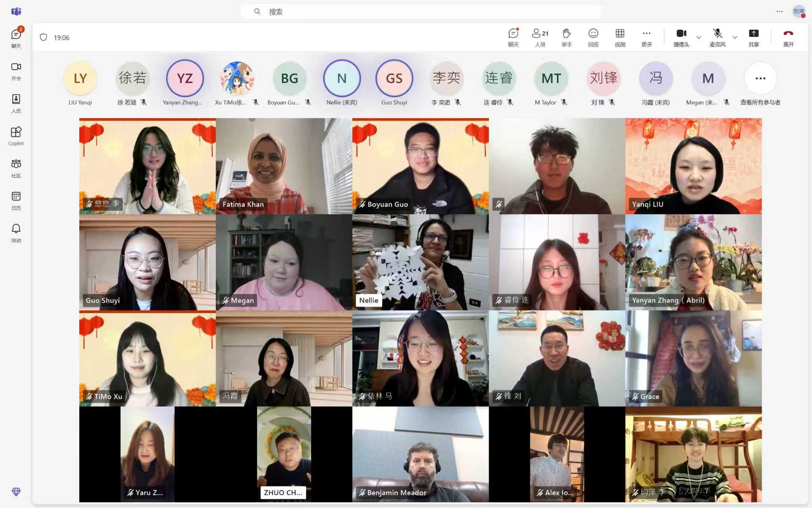Image resolution: width=812 pixels, height=508 pixels.
Task: Select Nellie's video tile with paper snowflake
Action: coord(420,262)
